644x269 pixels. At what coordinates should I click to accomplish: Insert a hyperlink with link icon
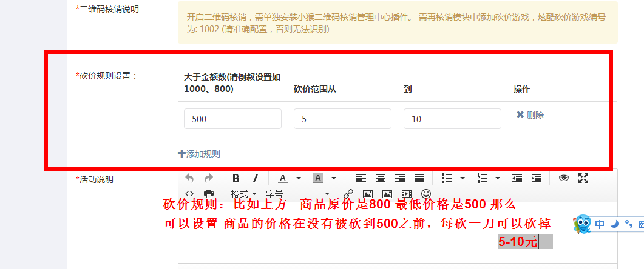tap(348, 193)
